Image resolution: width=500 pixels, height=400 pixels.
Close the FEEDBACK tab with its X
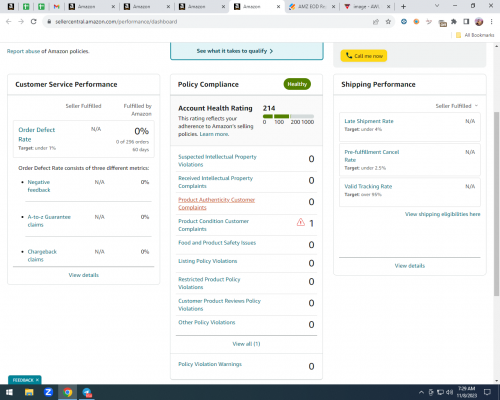click(x=37, y=380)
